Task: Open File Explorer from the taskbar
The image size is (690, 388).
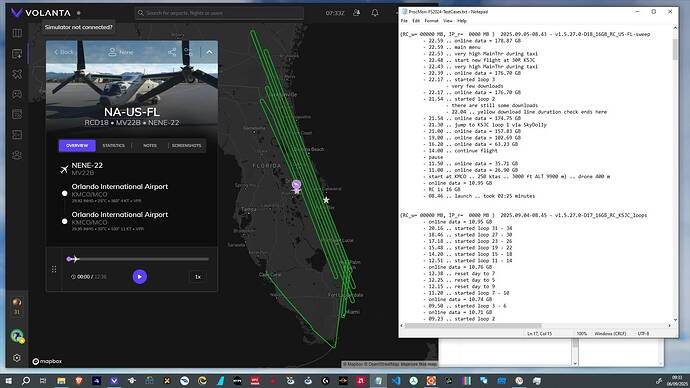Action: tap(61, 381)
